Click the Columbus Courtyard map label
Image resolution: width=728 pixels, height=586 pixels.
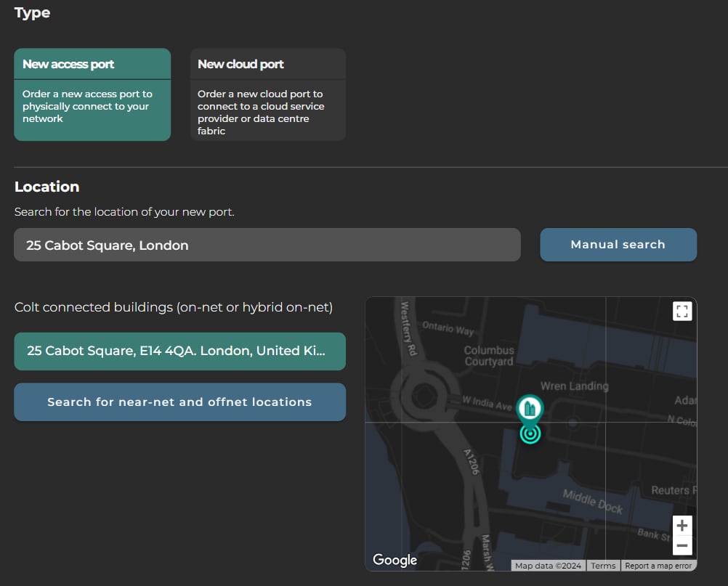coord(489,356)
